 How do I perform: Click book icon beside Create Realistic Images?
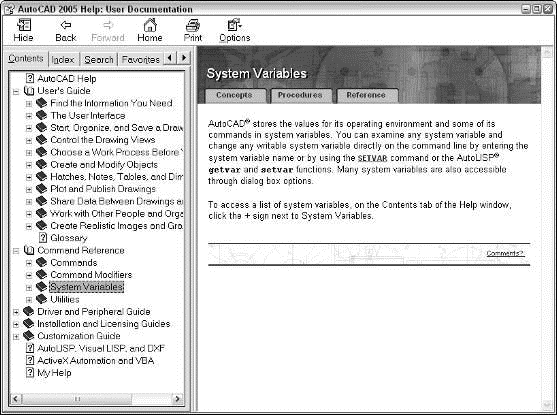point(42,225)
